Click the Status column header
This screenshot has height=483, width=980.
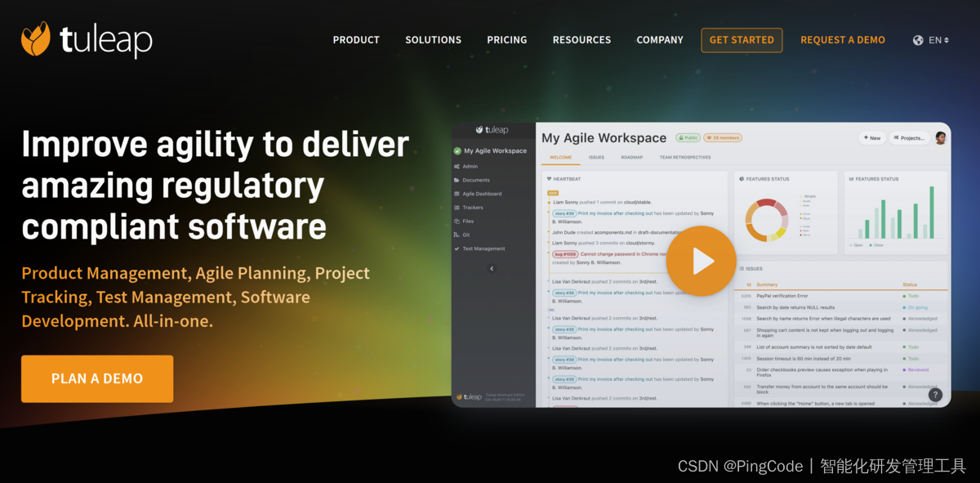pos(910,284)
